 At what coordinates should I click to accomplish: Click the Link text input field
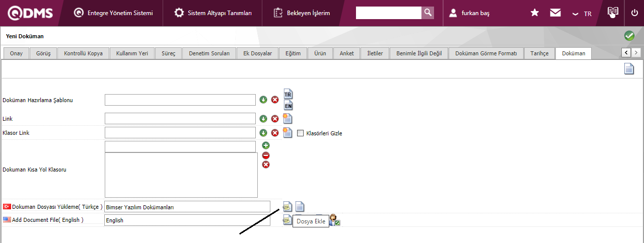click(180, 119)
